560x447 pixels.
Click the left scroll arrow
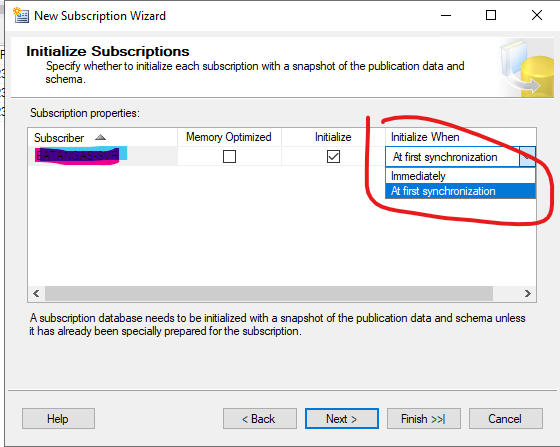click(36, 293)
